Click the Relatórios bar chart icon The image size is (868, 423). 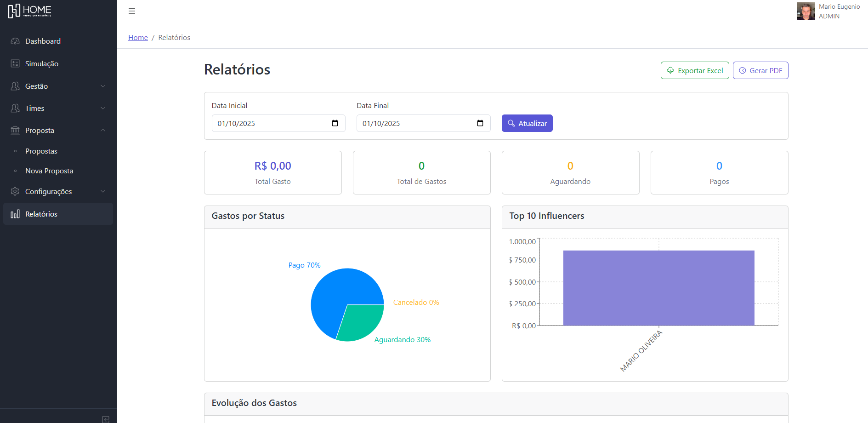coord(15,214)
